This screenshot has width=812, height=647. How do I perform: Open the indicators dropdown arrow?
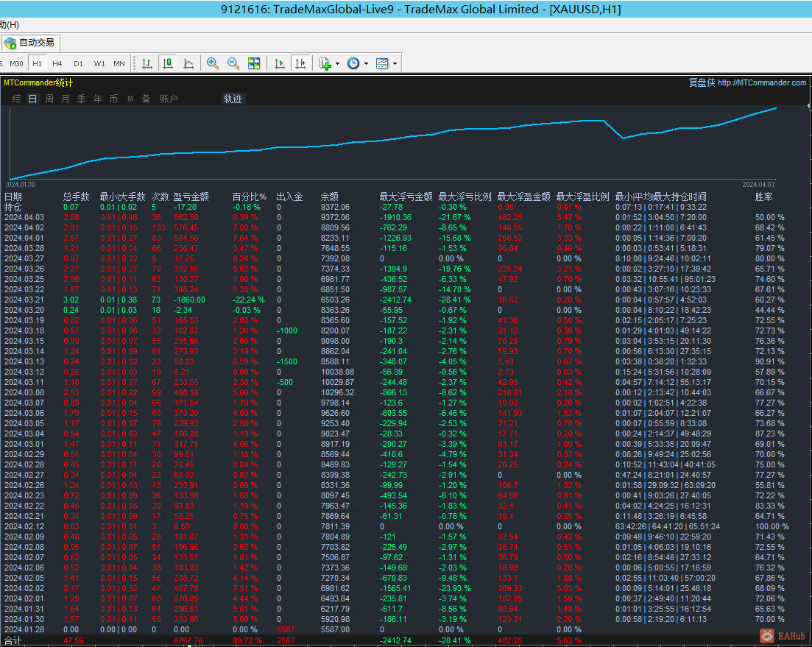pos(337,63)
